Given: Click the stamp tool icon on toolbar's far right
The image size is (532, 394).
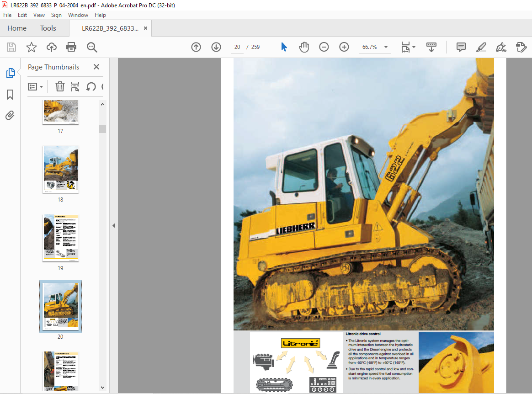Looking at the screenshot, I should (x=521, y=47).
